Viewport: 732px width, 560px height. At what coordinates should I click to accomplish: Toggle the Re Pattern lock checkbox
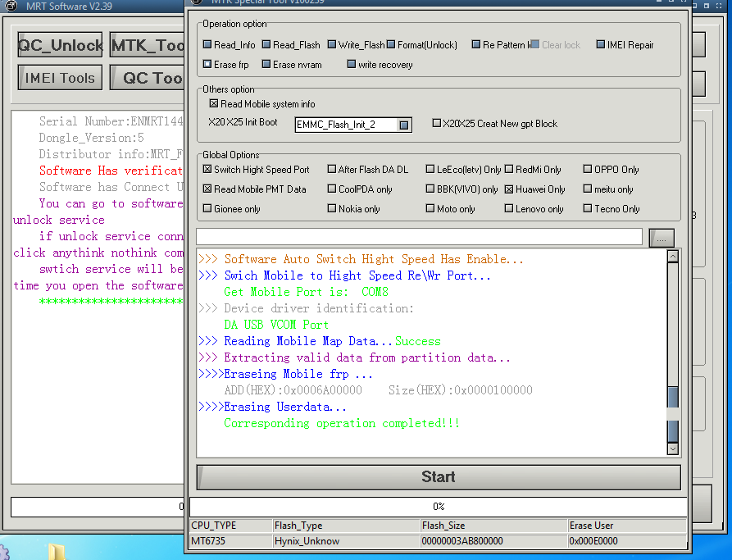(x=476, y=45)
